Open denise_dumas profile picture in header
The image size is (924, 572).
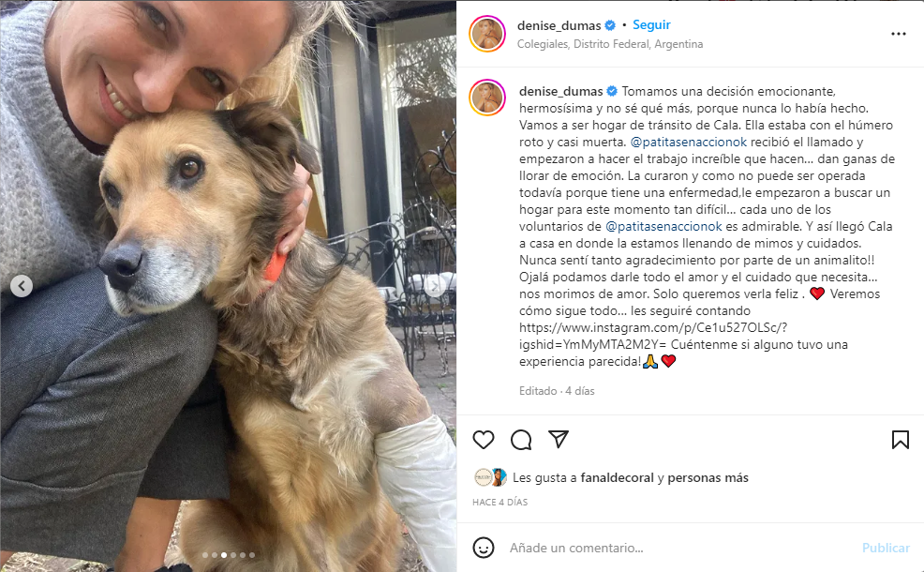point(487,34)
